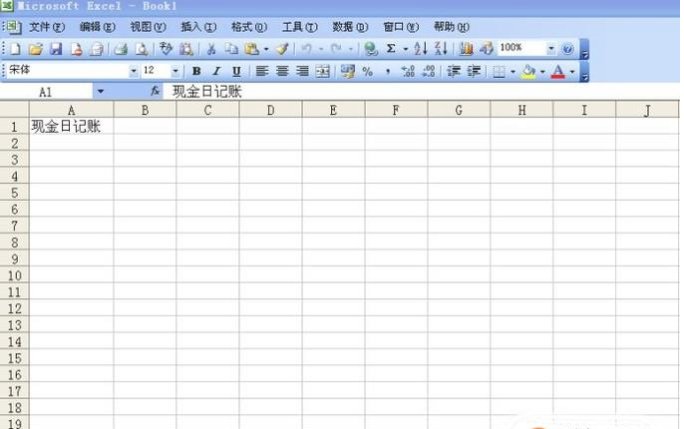Increase decimal places
Screen dimensions: 684x429
pos(408,71)
